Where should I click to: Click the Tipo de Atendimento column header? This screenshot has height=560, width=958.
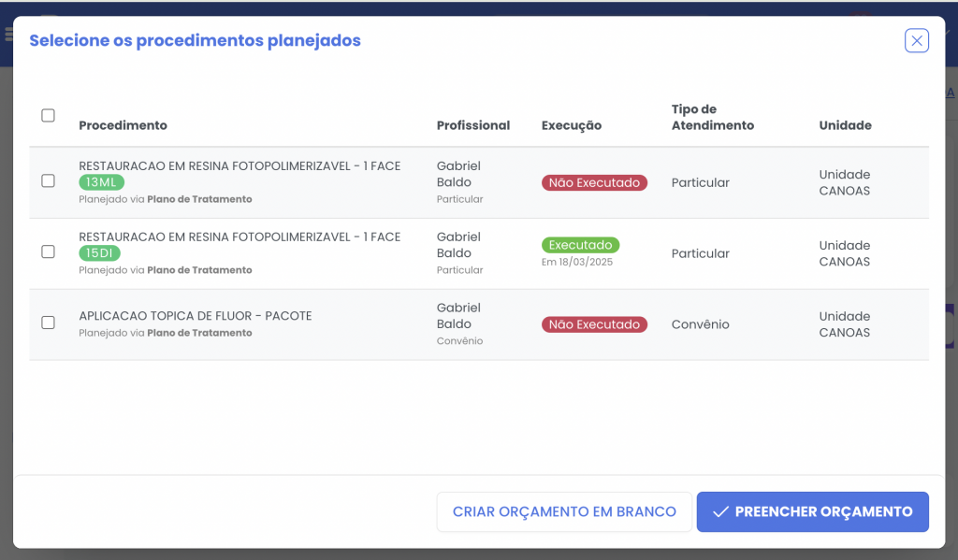[x=712, y=118]
